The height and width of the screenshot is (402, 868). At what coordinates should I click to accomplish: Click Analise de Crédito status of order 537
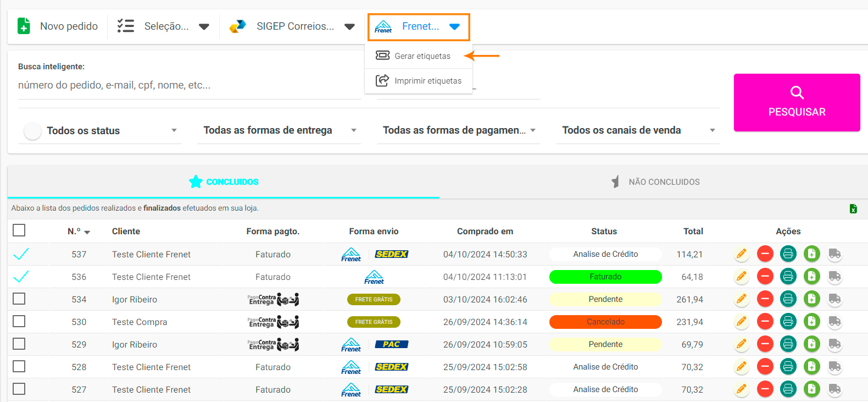tap(605, 254)
